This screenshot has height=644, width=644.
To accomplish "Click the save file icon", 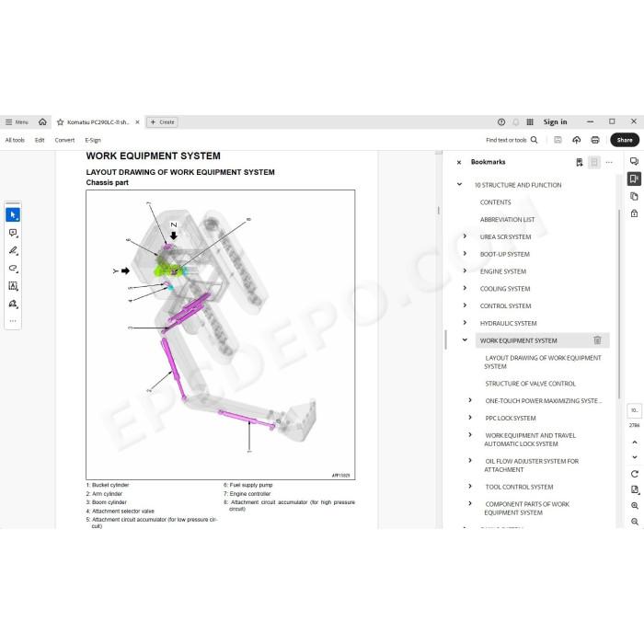I will click(558, 140).
